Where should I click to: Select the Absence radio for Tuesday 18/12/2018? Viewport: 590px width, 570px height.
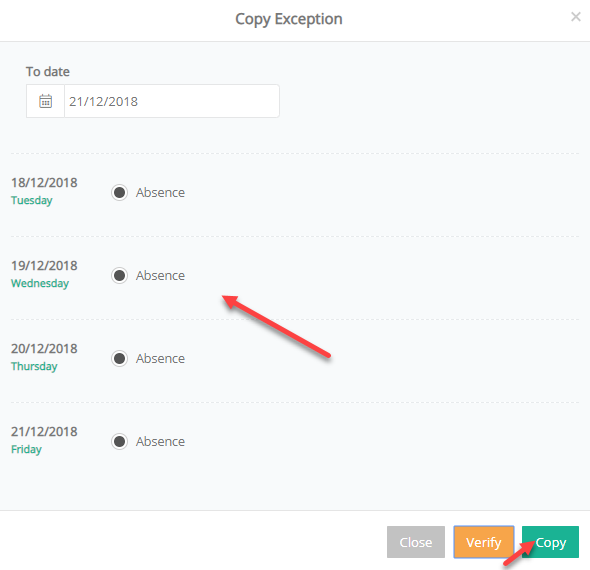click(120, 193)
